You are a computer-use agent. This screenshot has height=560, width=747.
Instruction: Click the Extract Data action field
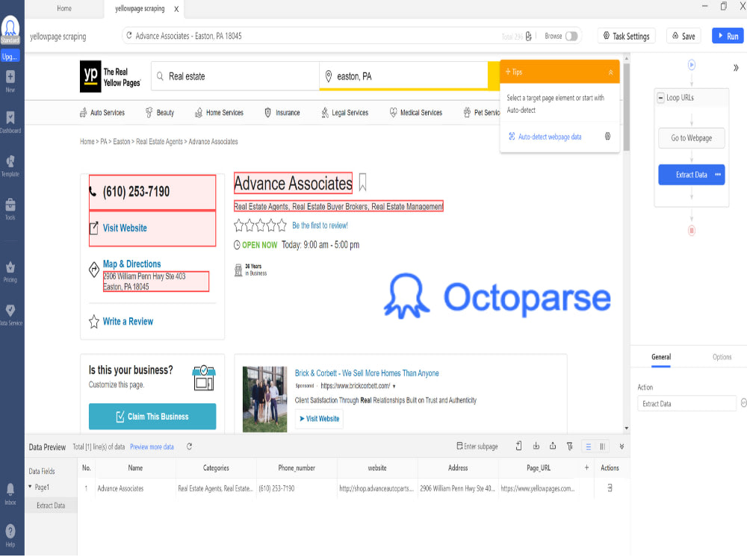pyautogui.click(x=686, y=403)
